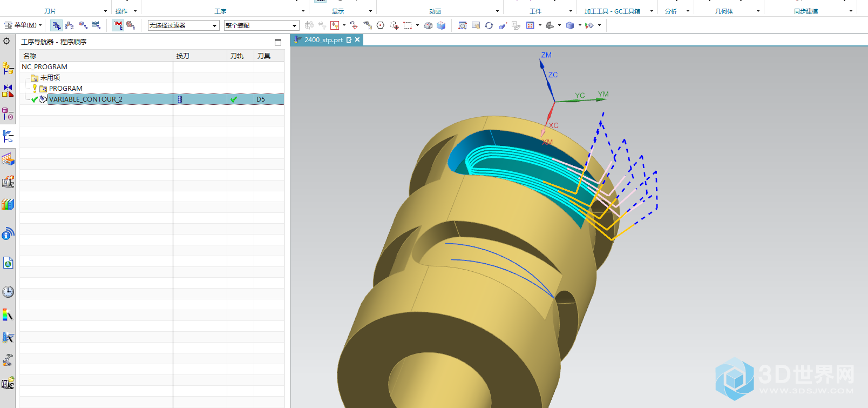
Task: Toggle Machine Tool View button
Action: pyautogui.click(x=69, y=25)
